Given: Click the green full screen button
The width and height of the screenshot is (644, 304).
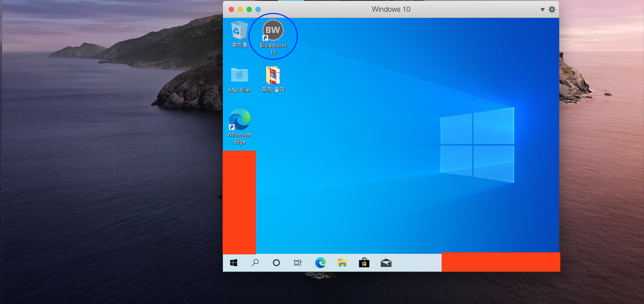Looking at the screenshot, I should coord(249,10).
